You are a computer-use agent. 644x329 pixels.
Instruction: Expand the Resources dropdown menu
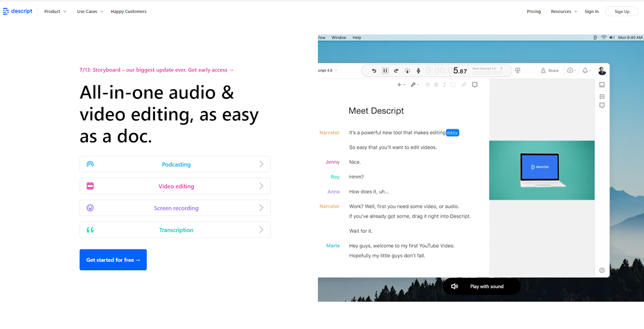pos(564,11)
